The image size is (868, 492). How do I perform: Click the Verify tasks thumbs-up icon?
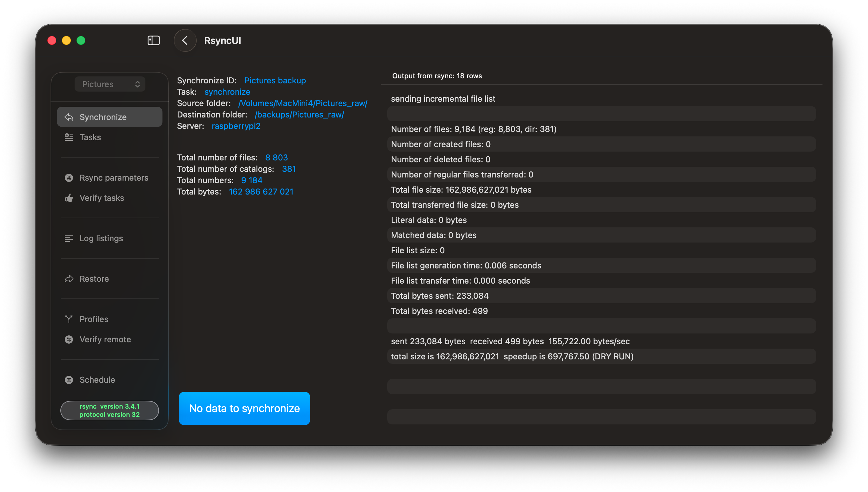pyautogui.click(x=69, y=198)
